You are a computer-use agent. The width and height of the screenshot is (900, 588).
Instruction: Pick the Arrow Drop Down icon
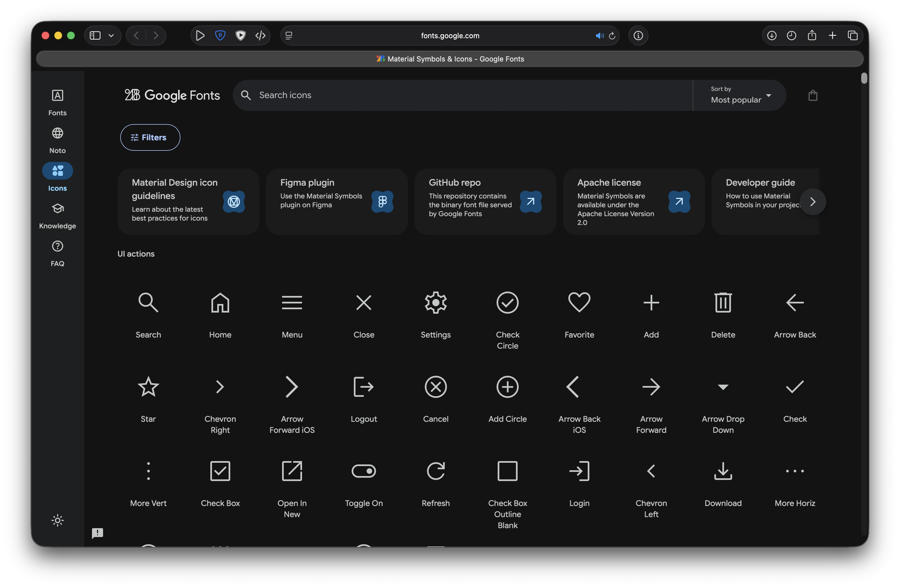[x=723, y=387]
